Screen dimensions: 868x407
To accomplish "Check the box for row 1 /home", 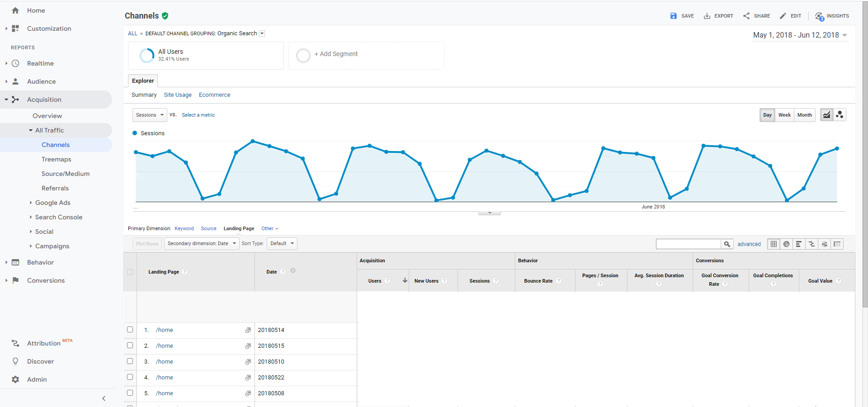I will tap(130, 330).
